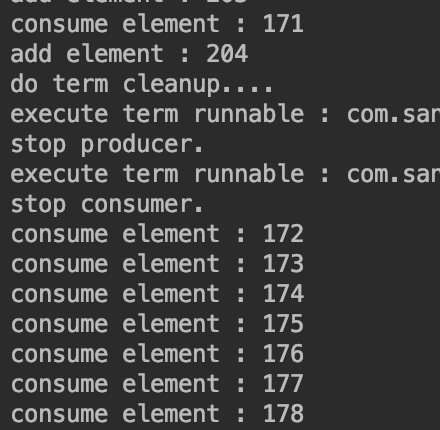Click the 'consume element : 178' line

click(157, 414)
